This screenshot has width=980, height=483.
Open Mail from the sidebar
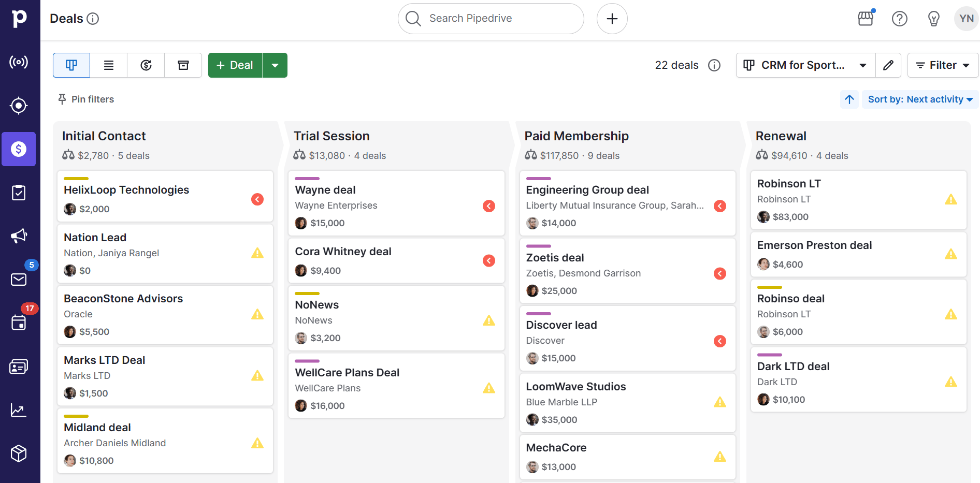[x=19, y=280]
